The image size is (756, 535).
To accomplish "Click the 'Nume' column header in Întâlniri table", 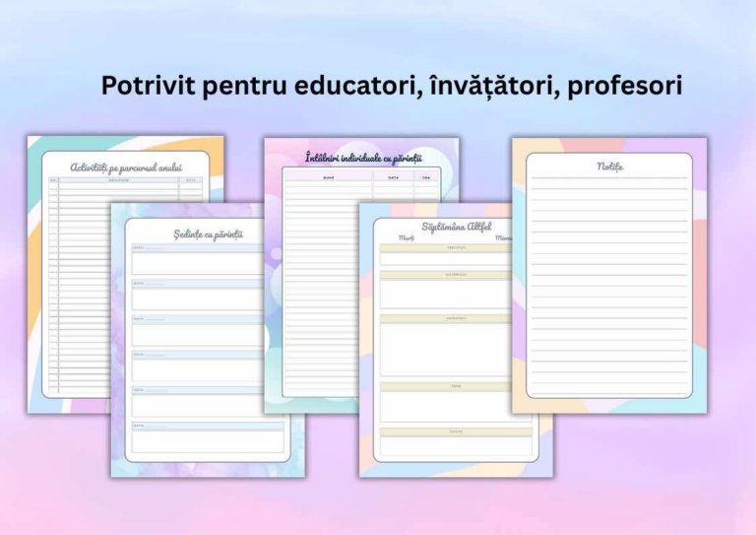I will (x=328, y=178).
